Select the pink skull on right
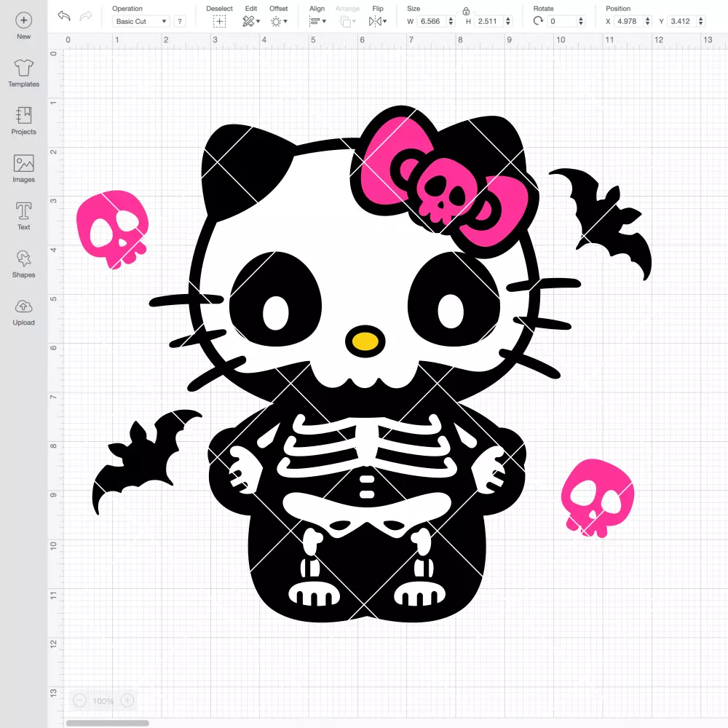 598,498
